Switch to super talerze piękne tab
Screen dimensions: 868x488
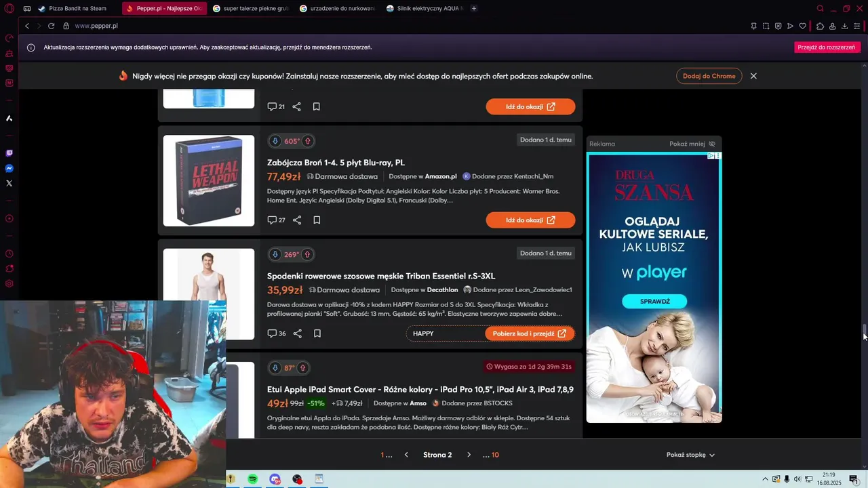tap(251, 8)
